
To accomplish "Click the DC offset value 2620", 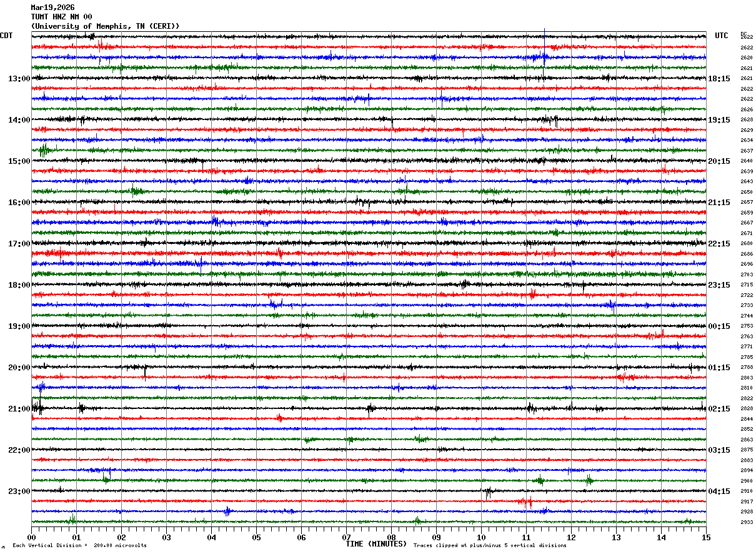I will [747, 58].
